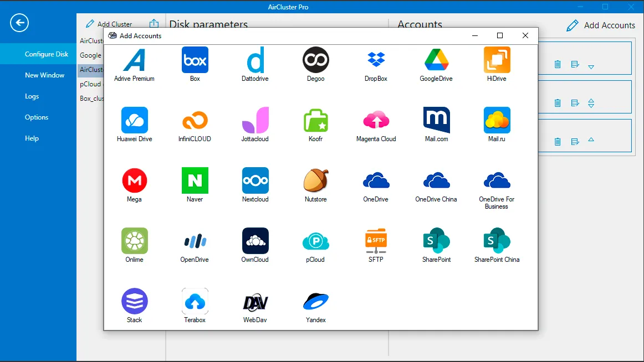Edit the second account entry

(x=575, y=103)
